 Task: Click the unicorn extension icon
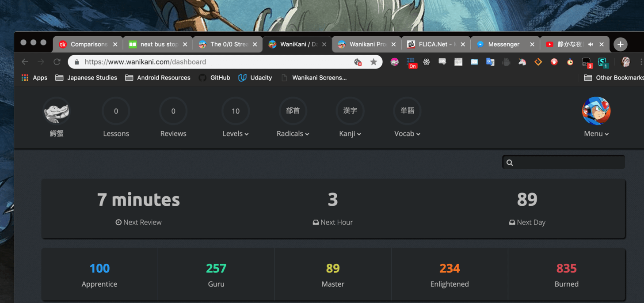(522, 62)
